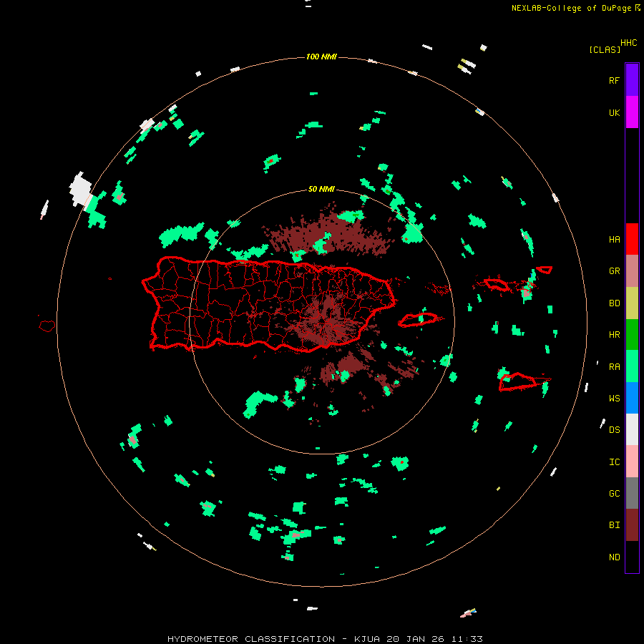Click the HYDROMETEOR CLASSIFICATION title text

tap(251, 639)
